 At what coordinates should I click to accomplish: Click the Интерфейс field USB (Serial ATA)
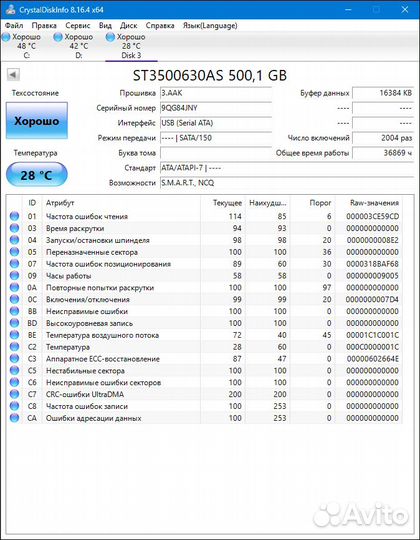click(x=216, y=123)
